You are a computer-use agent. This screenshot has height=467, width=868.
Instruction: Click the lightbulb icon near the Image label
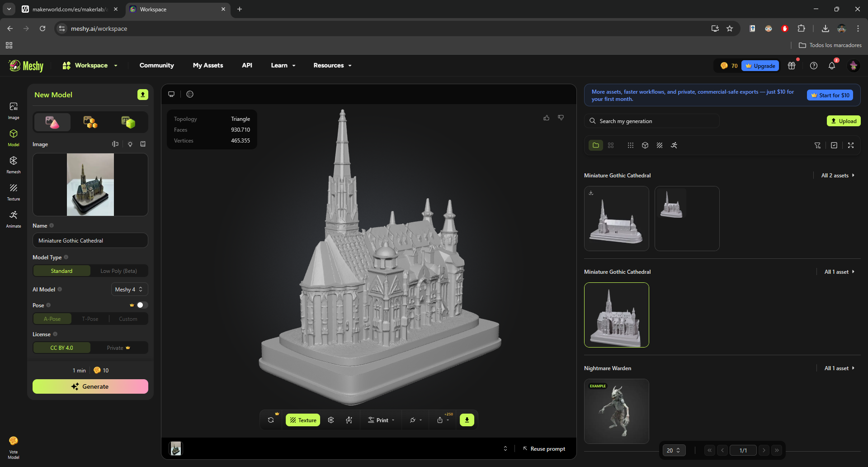[x=130, y=144]
